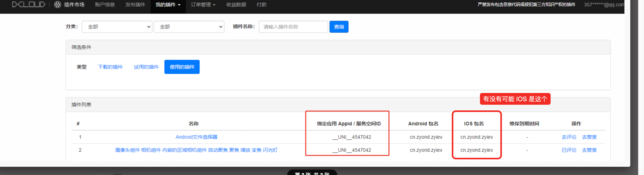Open the 摄像头组件 camera plugin link
Viewport: 644px width, 175px height.
196,150
